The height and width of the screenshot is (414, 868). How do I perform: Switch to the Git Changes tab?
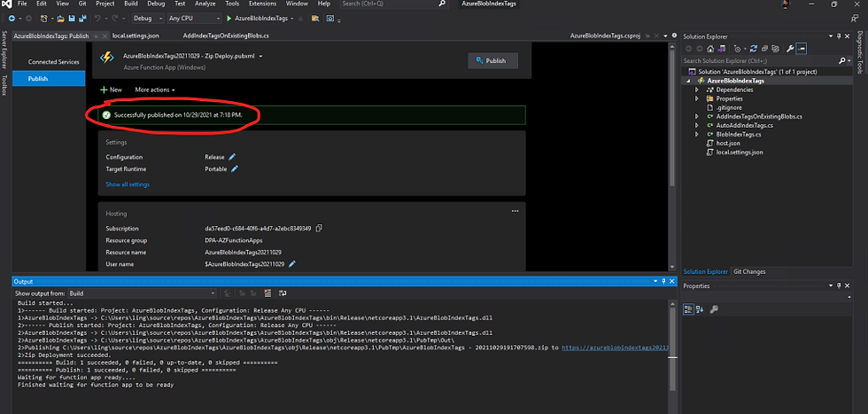pyautogui.click(x=749, y=271)
